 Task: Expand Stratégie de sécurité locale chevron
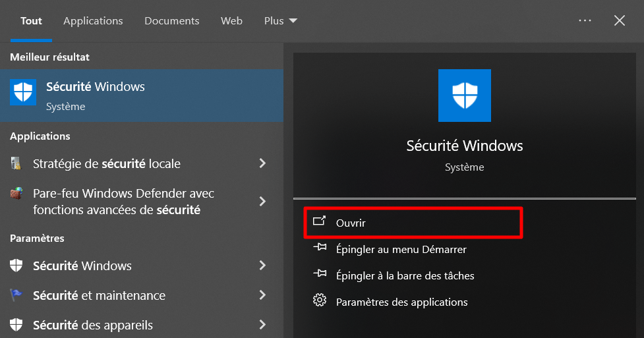(x=262, y=163)
